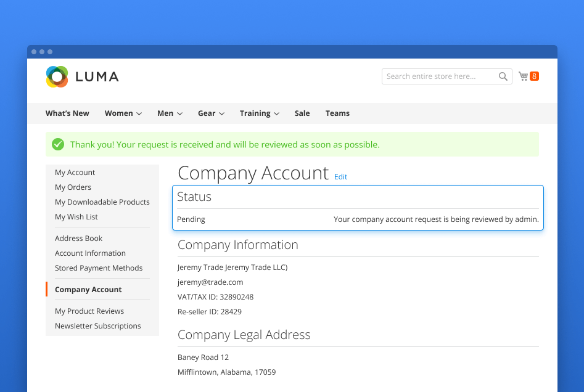Click Stored Payment Methods
Image resolution: width=584 pixels, height=392 pixels.
click(99, 267)
